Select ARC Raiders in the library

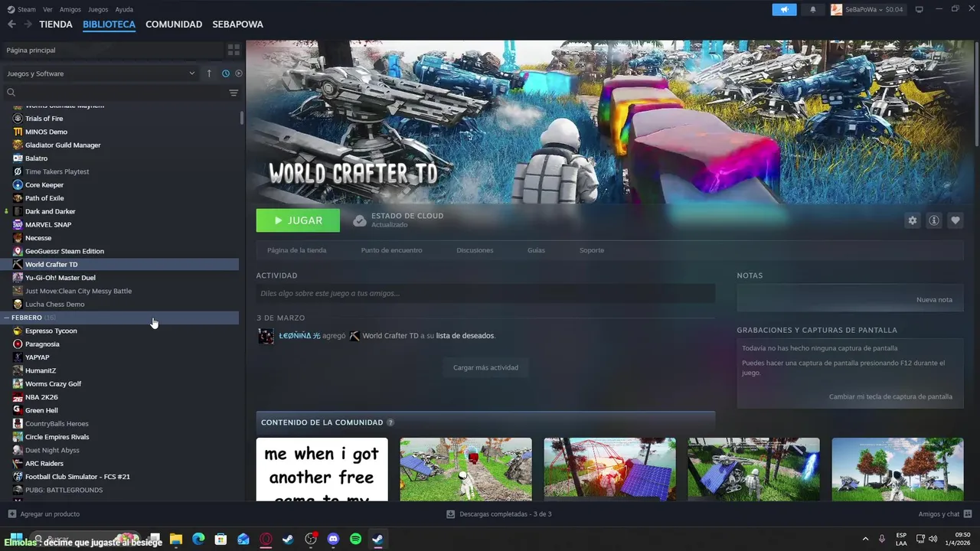[44, 464]
